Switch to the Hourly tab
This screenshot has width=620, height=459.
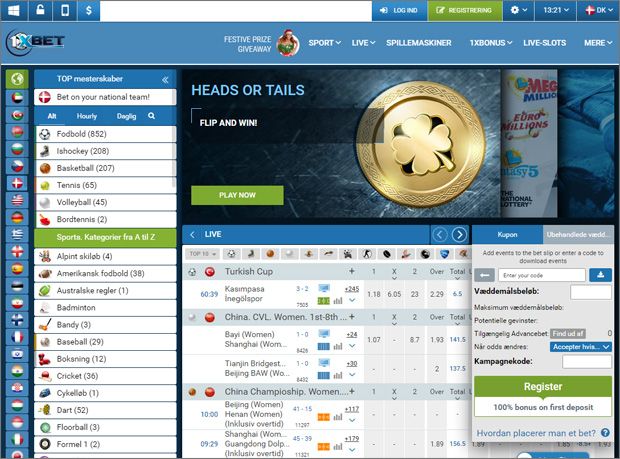[87, 116]
